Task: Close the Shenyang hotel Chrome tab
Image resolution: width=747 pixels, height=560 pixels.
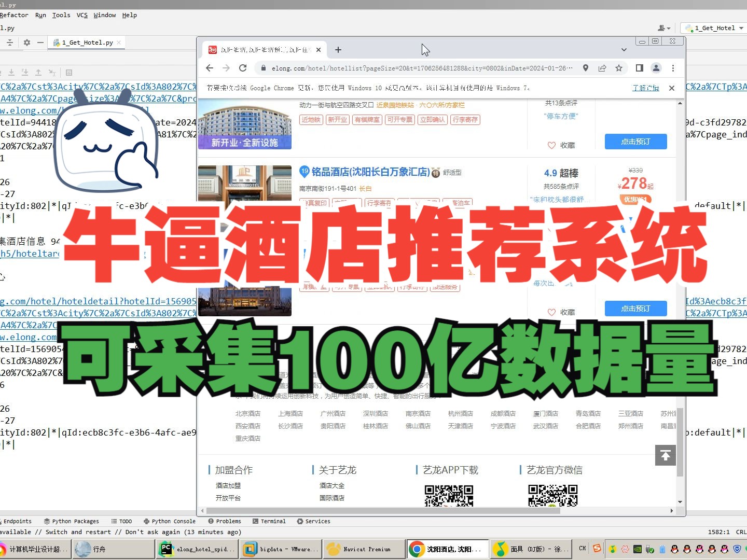Action: (x=319, y=50)
